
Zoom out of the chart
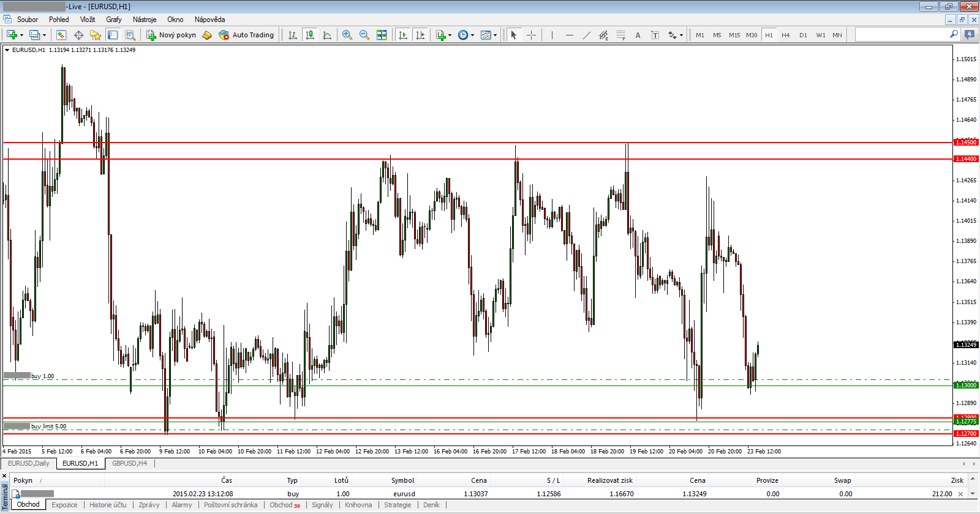[x=364, y=35]
